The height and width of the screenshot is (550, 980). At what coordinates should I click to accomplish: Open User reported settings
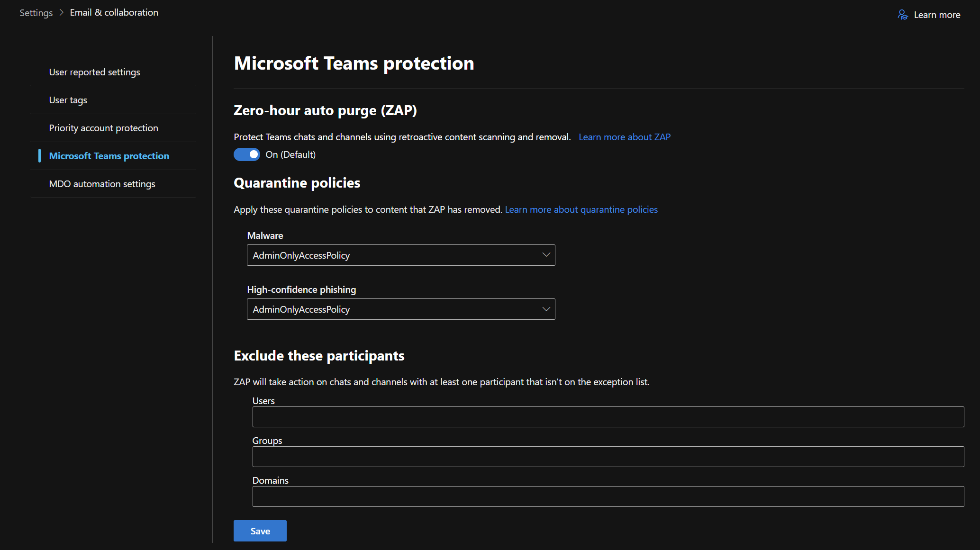tap(94, 72)
